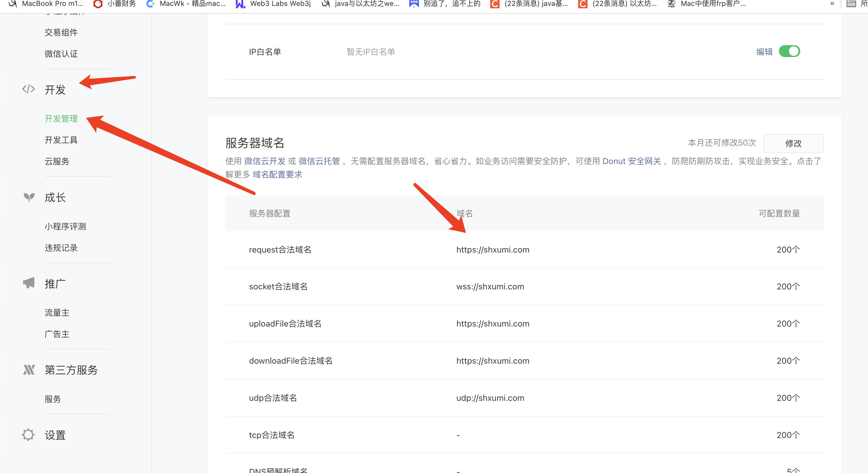
Task: Open the 别追了，追不上的 bookmark icon
Action: tap(414, 4)
